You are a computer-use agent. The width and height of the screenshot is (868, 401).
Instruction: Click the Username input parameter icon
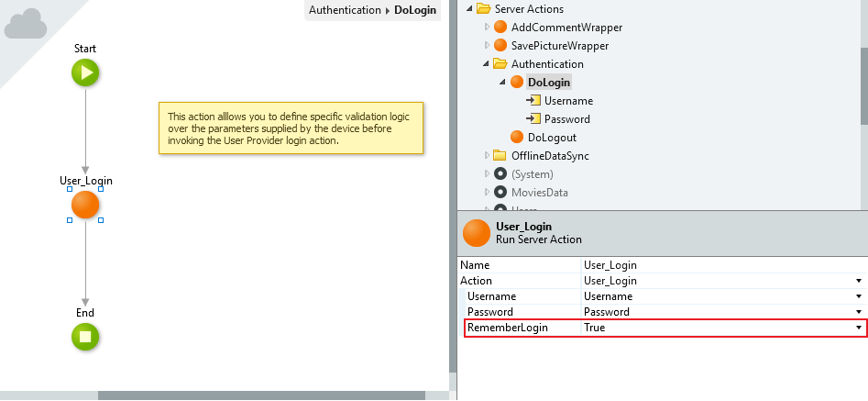[x=533, y=101]
